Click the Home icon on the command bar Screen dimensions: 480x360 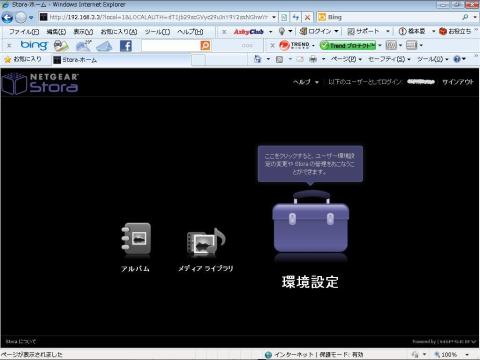pos(257,59)
